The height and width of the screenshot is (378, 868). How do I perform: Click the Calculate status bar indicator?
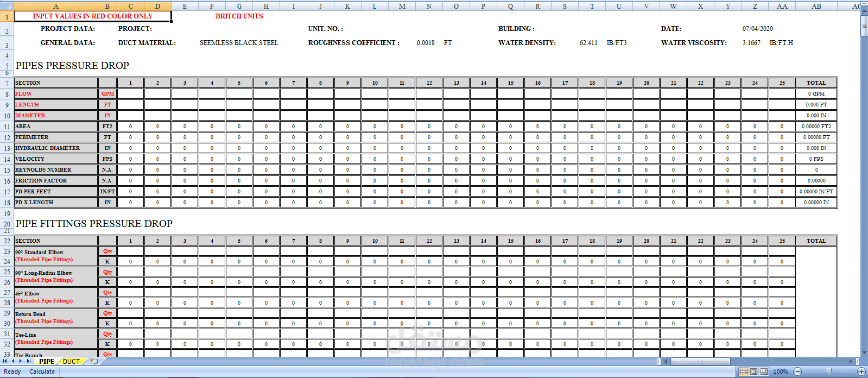pos(42,371)
